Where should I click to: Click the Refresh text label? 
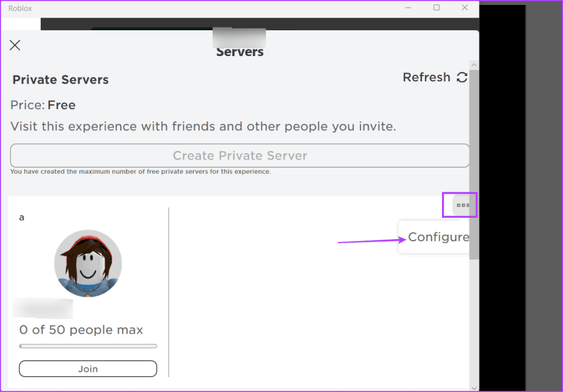[x=427, y=77]
